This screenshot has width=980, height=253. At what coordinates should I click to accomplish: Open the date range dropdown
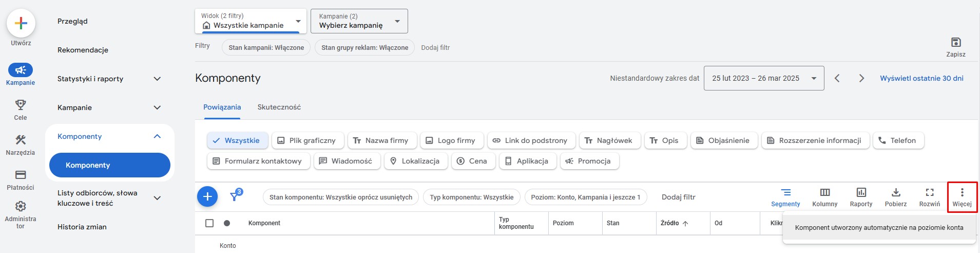click(x=764, y=78)
